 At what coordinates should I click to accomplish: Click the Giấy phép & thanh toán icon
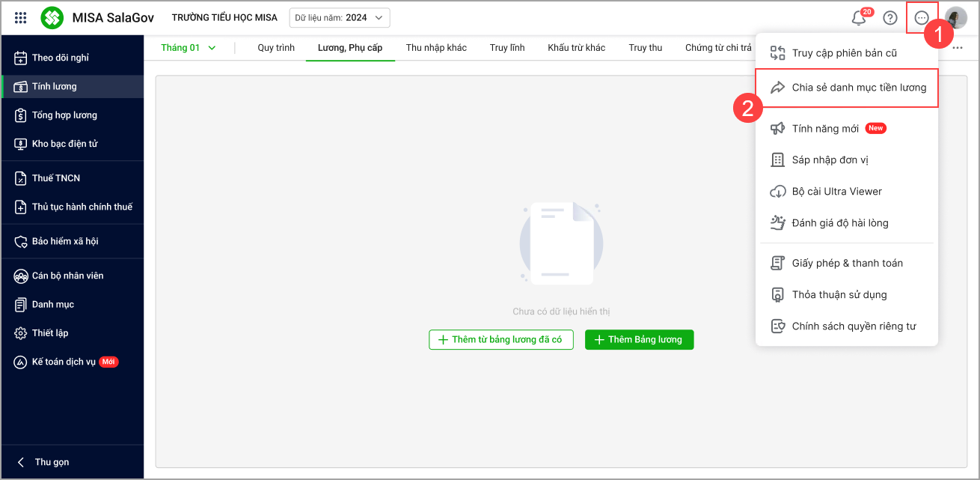coord(777,263)
